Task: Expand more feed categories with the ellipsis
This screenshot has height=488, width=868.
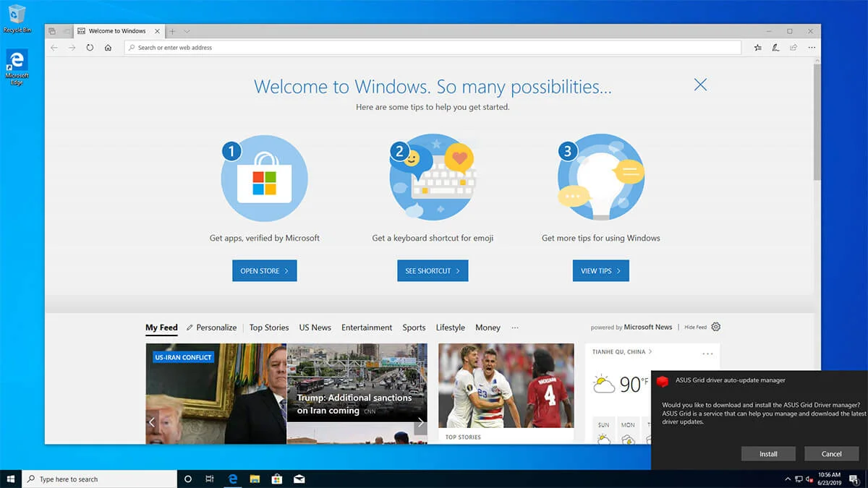Action: [515, 328]
